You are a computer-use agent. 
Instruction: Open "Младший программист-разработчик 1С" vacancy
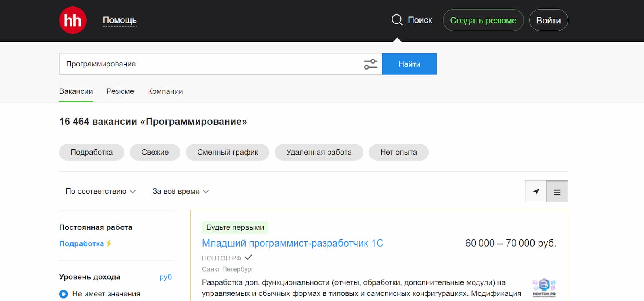tap(293, 243)
